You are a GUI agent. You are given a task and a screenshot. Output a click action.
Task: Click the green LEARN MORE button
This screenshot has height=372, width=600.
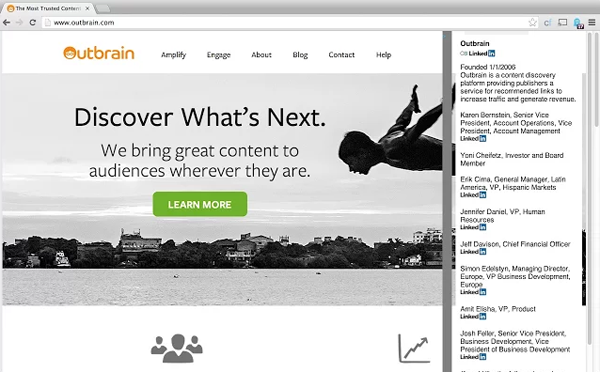coord(200,204)
